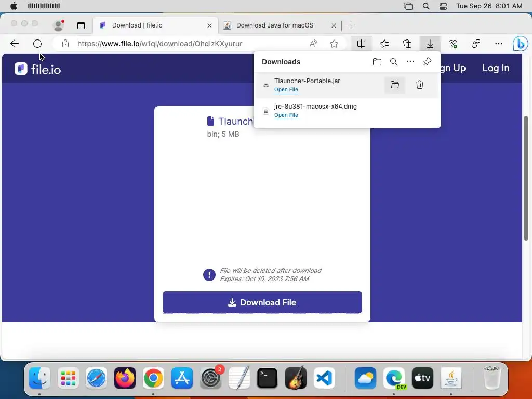View site info via the lock icon
Screen dimensions: 532x399
tap(65, 44)
